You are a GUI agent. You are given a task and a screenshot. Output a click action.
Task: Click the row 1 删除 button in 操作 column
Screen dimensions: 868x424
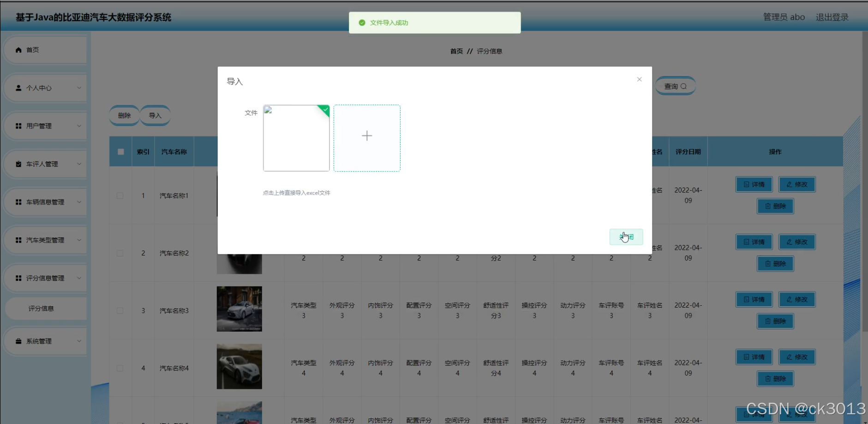775,206
